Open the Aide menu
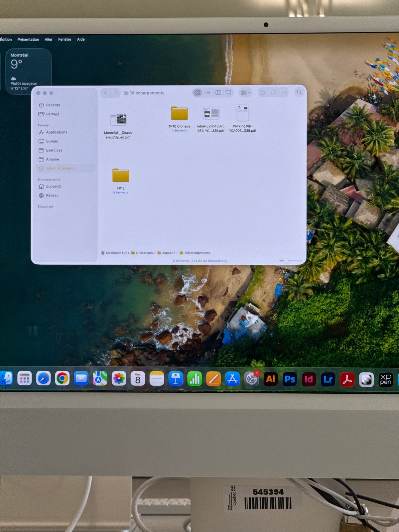 coord(81,39)
